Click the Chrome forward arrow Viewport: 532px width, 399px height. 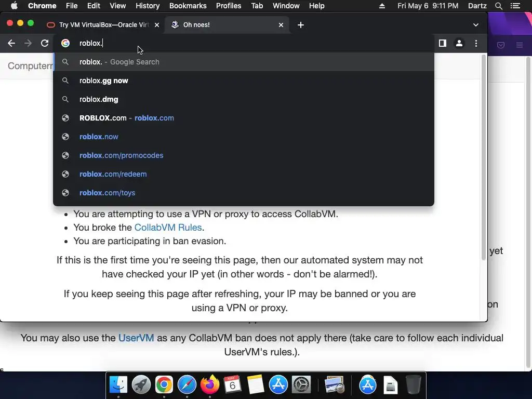click(28, 43)
